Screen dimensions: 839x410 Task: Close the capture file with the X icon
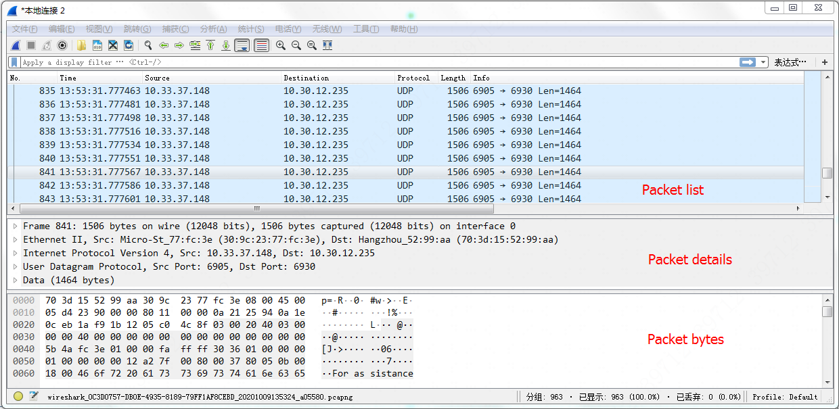point(113,45)
